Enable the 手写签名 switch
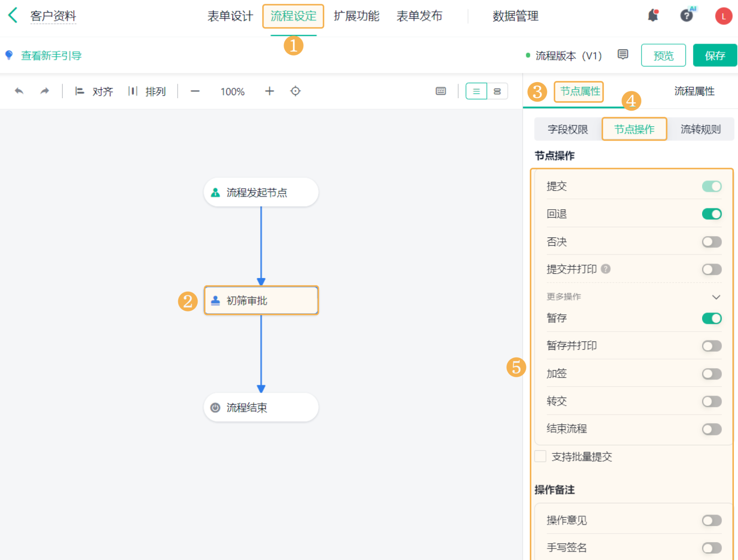 pos(712,548)
